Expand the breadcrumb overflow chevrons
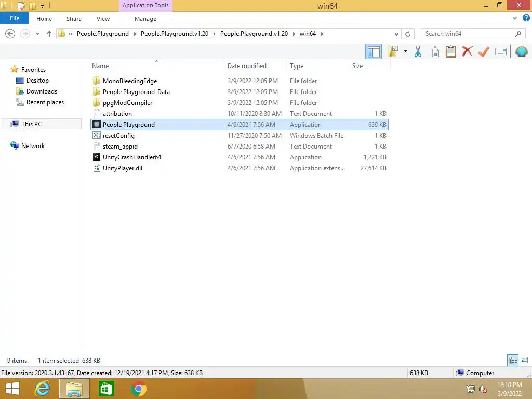The width and height of the screenshot is (532, 399). 71,34
